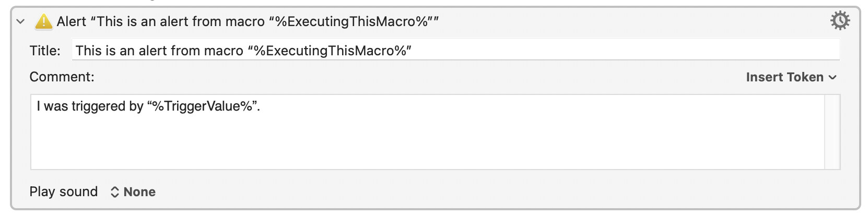This screenshot has width=868, height=216.
Task: Click the Comment box vertical scrollbar
Action: click(x=832, y=131)
